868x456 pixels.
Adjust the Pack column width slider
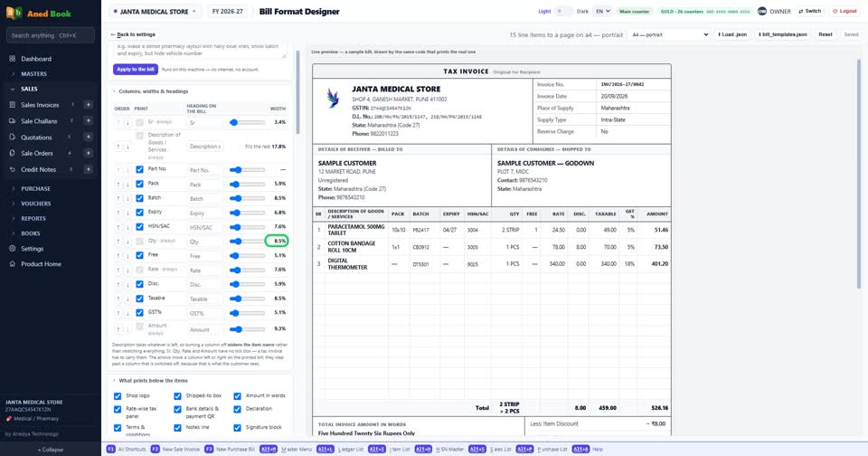(247, 184)
